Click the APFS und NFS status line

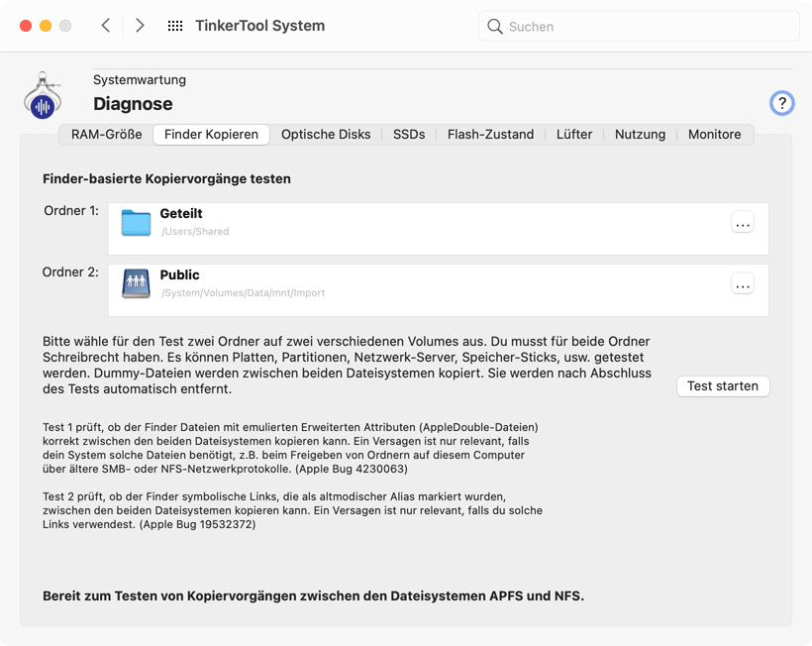click(x=313, y=595)
